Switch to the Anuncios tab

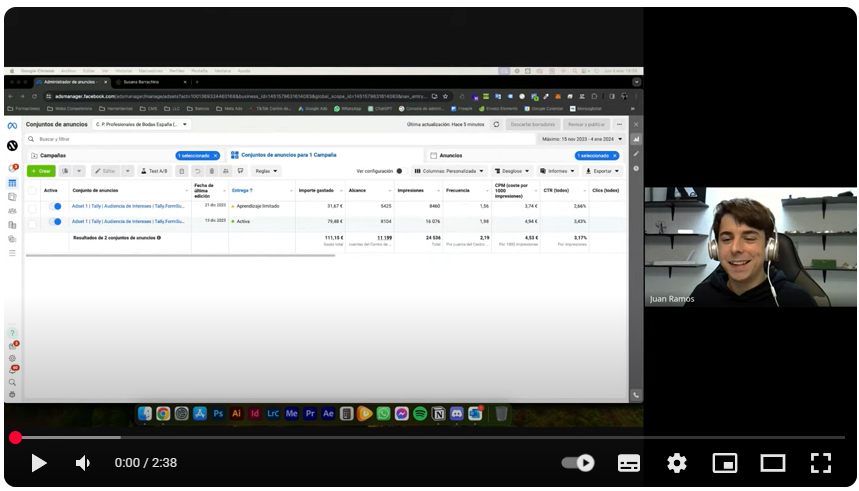(451, 156)
